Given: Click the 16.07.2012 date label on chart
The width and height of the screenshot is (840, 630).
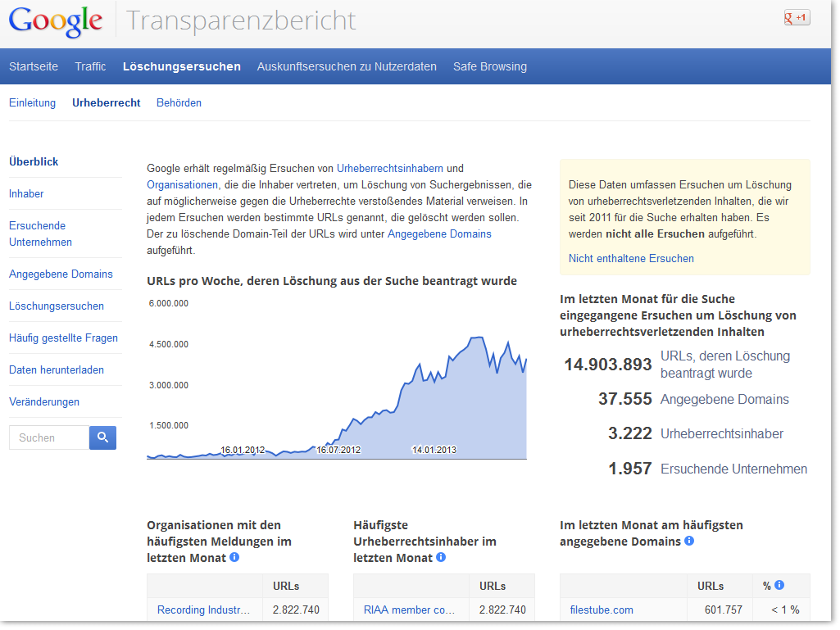Looking at the screenshot, I should click(x=338, y=450).
